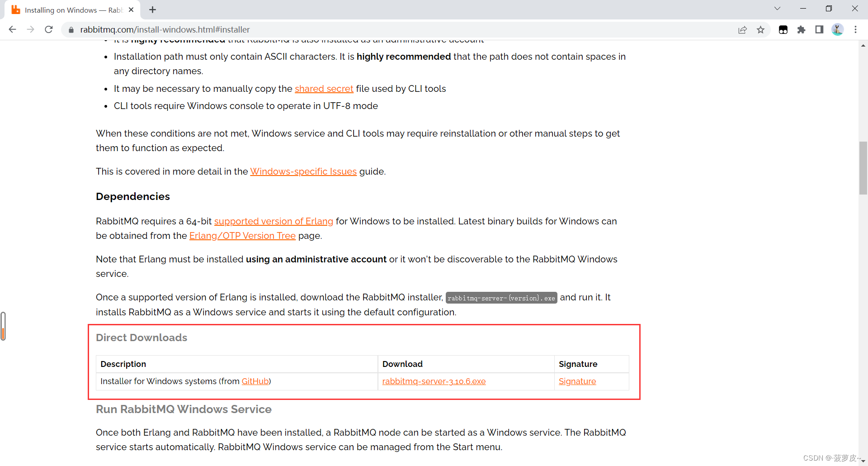Select the Installing on Windows tab
The image size is (868, 466).
[72, 10]
